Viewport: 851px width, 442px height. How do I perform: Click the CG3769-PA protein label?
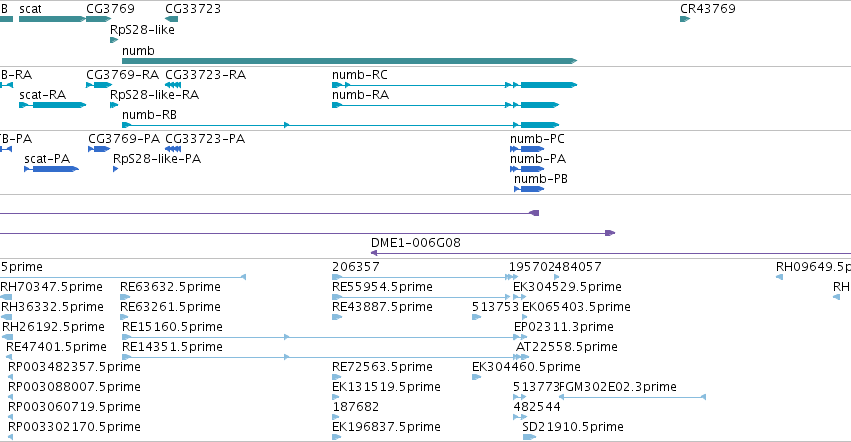click(124, 138)
